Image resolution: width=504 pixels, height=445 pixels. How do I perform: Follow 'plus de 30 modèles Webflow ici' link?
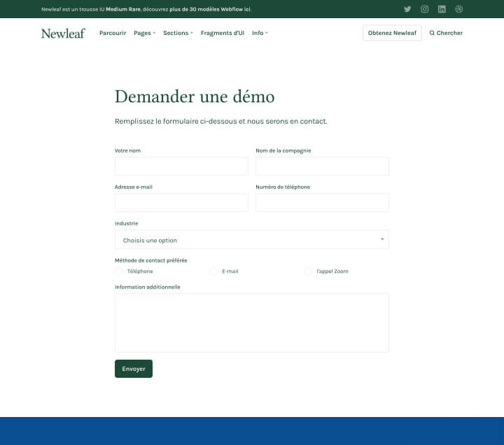[x=210, y=9]
